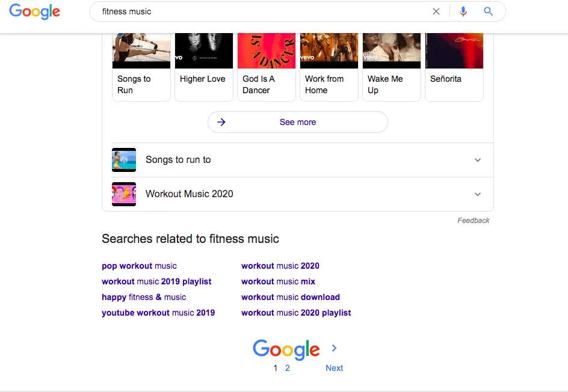Open the Google logo in the header
Viewport: 568px width, 392px height.
click(x=35, y=11)
